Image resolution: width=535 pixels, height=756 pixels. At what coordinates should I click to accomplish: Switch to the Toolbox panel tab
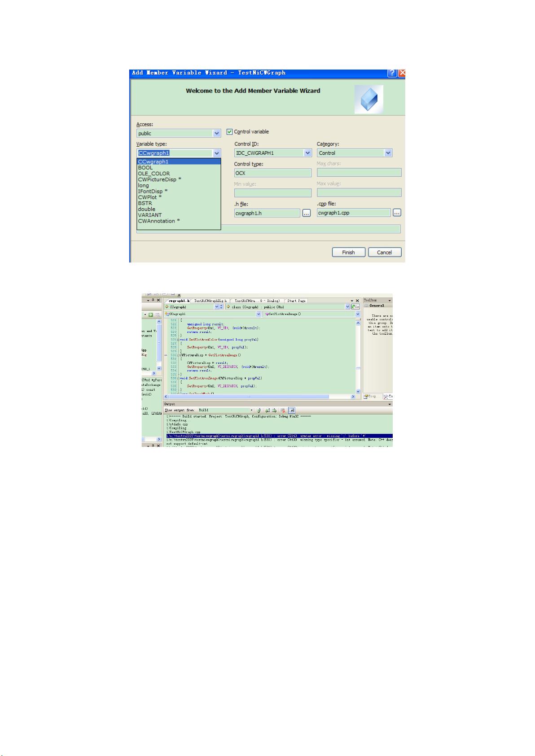tap(388, 397)
